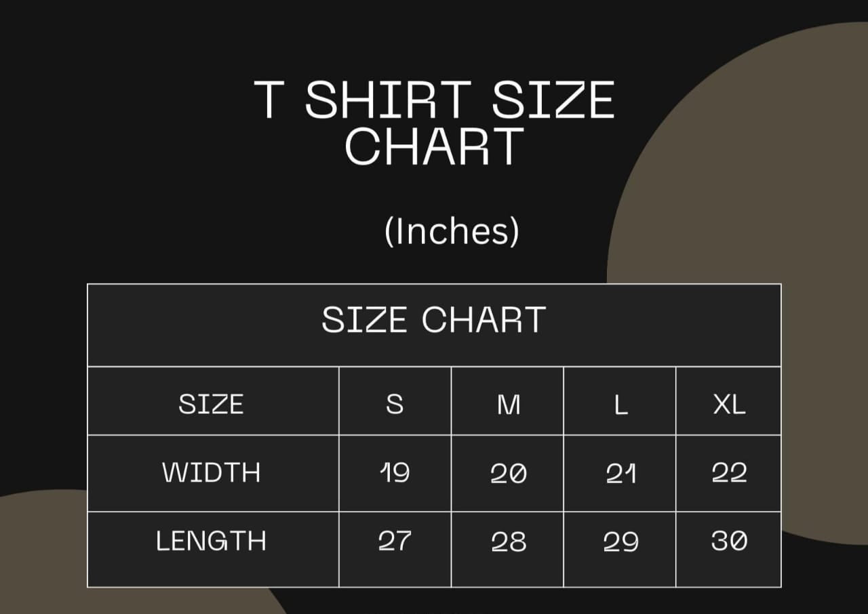
Task: Click the length value 27
Action: click(x=395, y=541)
